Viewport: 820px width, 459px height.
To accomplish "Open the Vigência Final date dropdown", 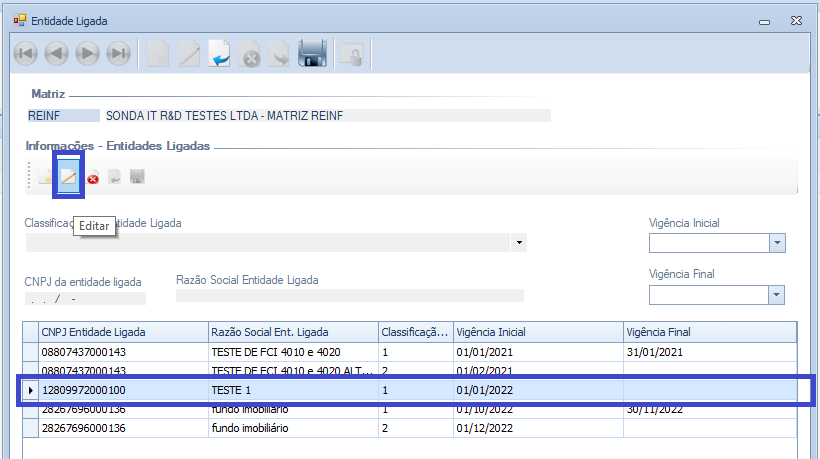I will tap(776, 294).
